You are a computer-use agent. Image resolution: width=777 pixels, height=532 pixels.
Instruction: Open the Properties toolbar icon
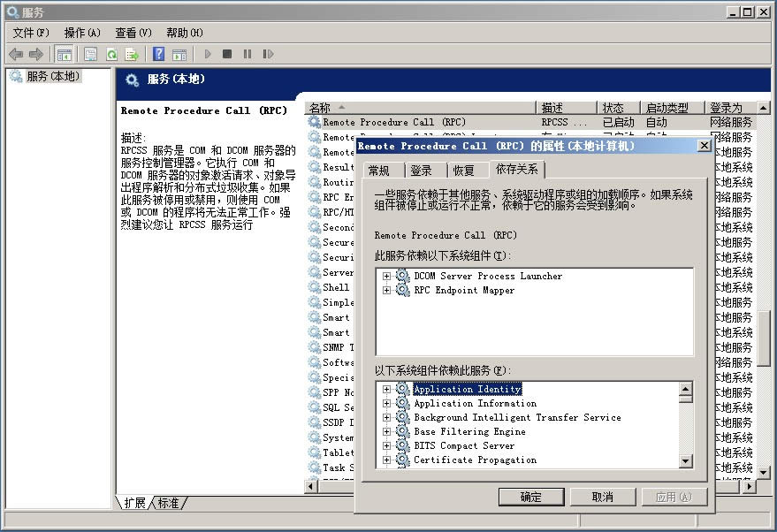coord(91,53)
